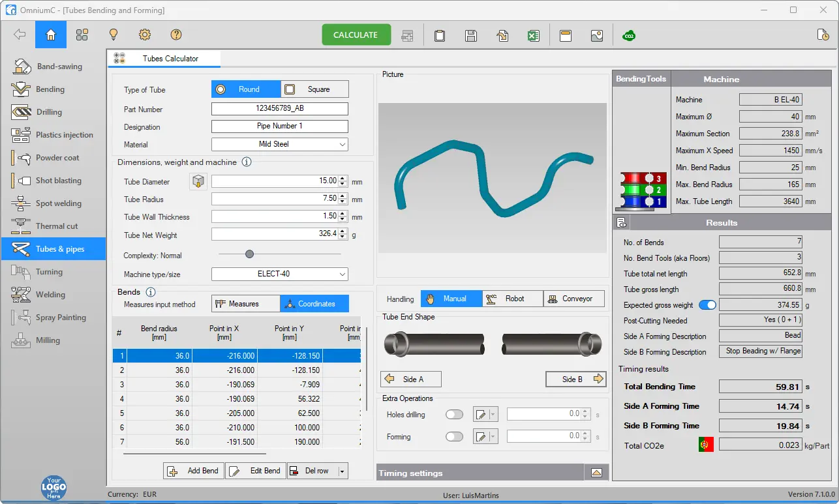
Task: Open the Material dropdown
Action: coord(280,144)
